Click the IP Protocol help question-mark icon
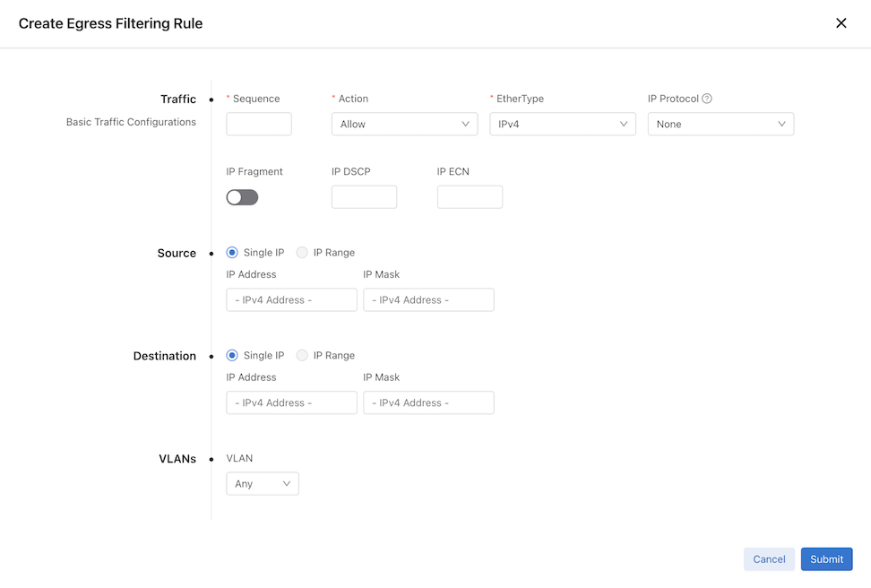This screenshot has width=871, height=588. (x=707, y=99)
